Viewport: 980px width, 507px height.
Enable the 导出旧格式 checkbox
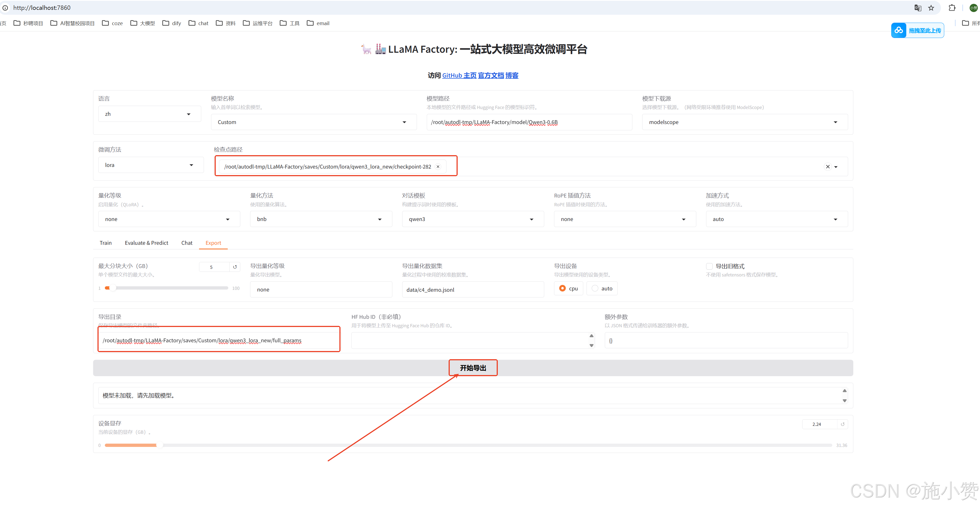point(709,266)
